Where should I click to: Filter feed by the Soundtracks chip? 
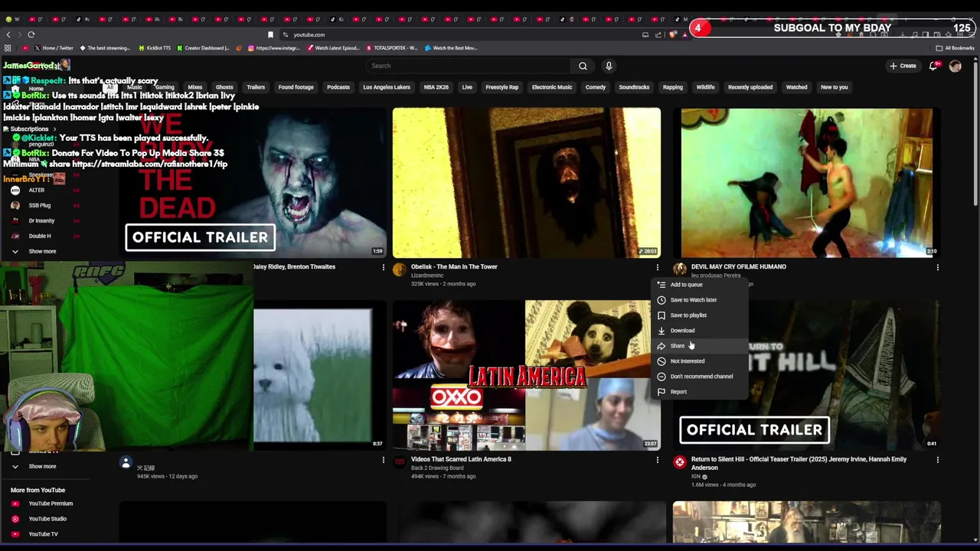[634, 87]
